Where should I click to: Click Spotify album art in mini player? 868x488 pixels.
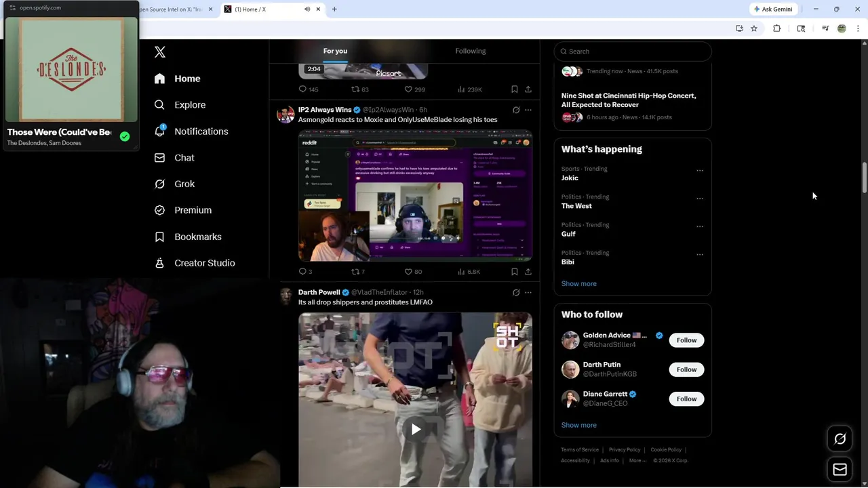(x=71, y=69)
